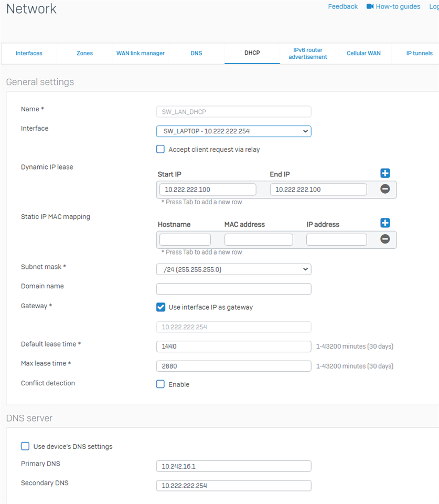
Task: Click the Primary DNS input field
Action: point(233,466)
